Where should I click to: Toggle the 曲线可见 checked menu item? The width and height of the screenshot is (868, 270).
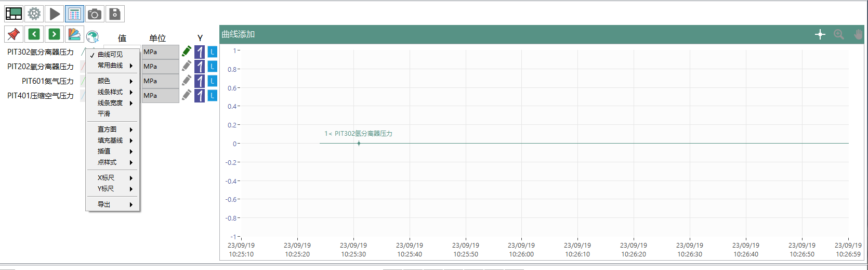(x=110, y=55)
